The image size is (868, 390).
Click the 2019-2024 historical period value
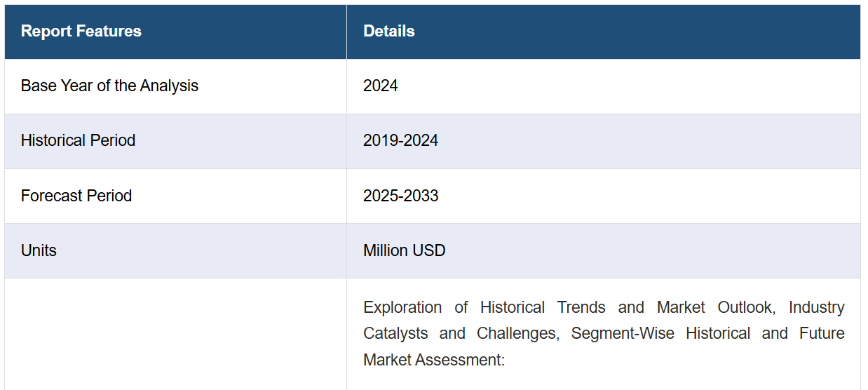400,141
